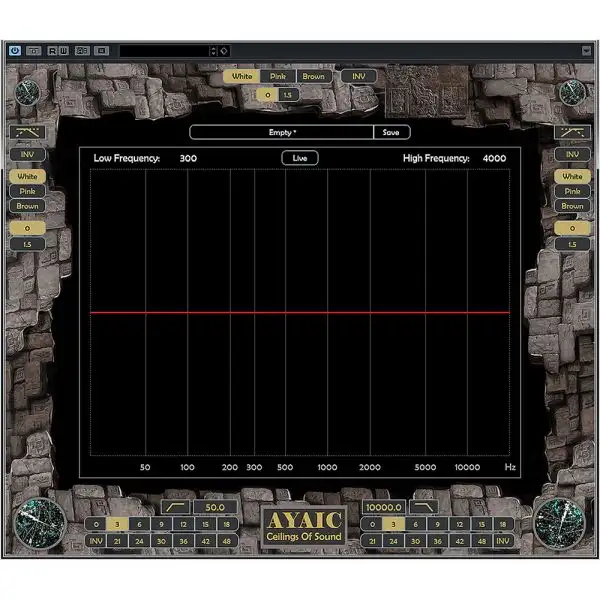Toggle the plugin power bypass button
This screenshot has height=600, width=600.
pos(15,51)
